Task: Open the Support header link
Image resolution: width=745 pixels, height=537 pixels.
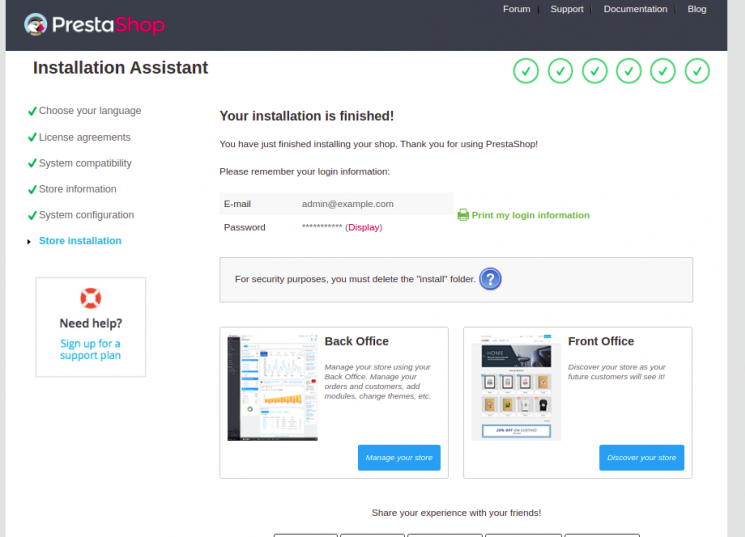Action: click(566, 9)
